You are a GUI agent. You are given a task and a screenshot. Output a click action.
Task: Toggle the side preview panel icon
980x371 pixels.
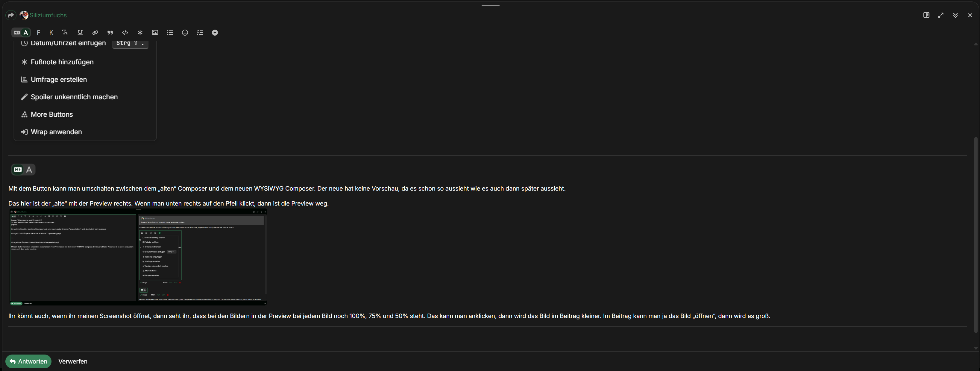click(926, 15)
